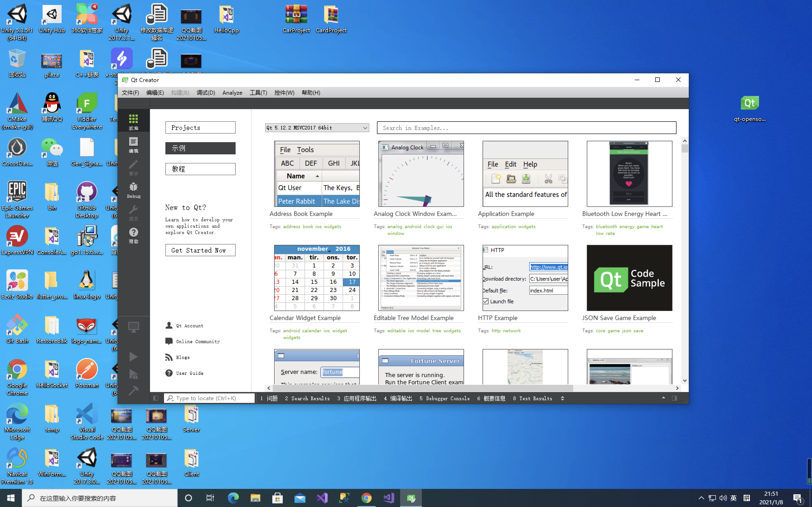
Task: Toggle left sidebar visibility button
Action: (156, 398)
